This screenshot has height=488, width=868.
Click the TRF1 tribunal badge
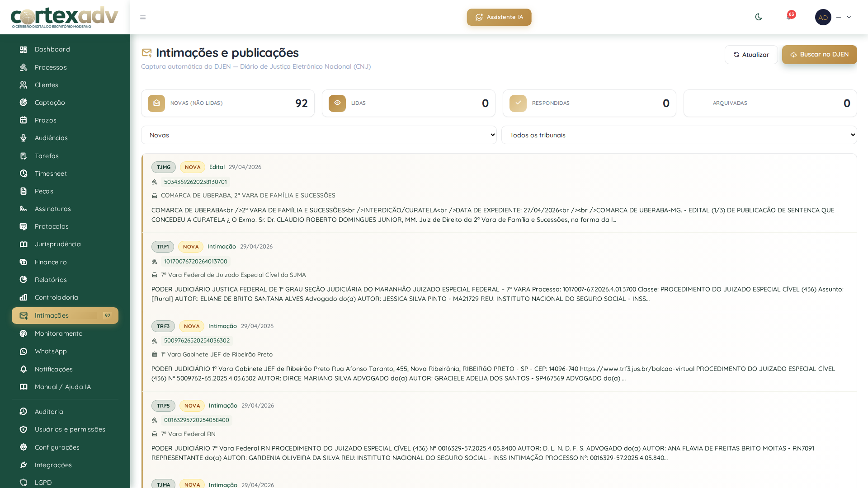click(x=163, y=247)
